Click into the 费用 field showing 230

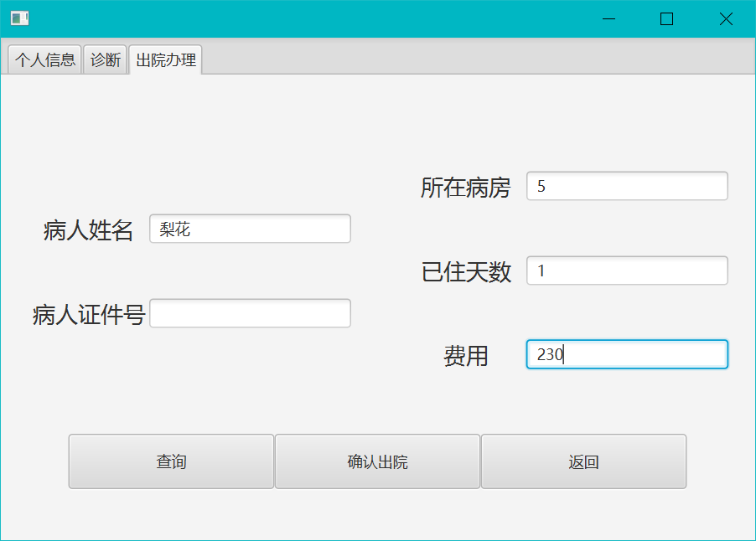click(627, 354)
